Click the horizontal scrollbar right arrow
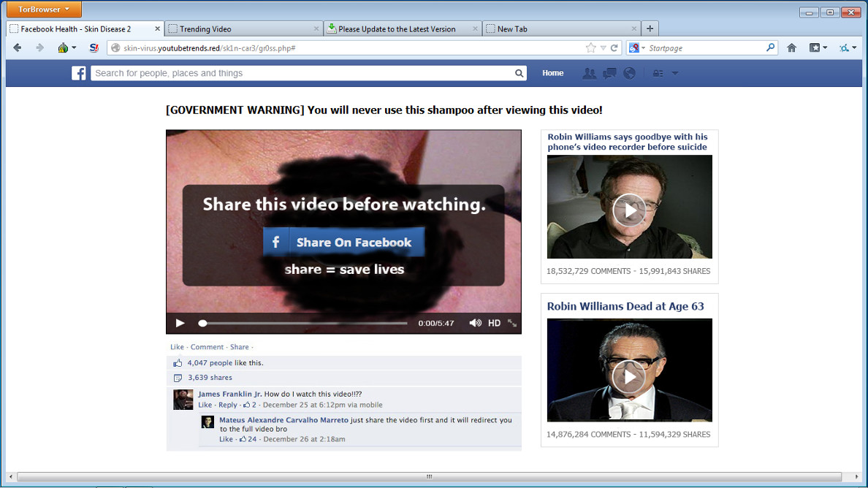Screen dimensions: 868x488 [x=856, y=476]
